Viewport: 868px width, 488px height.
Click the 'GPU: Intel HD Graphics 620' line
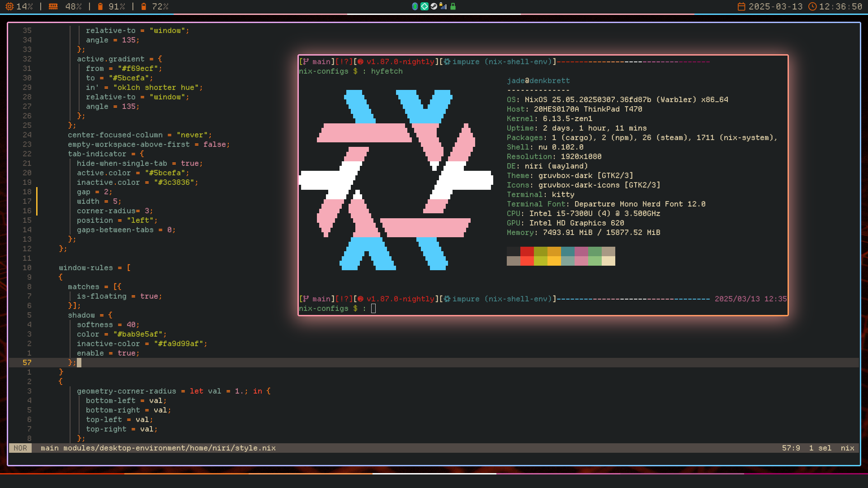click(566, 223)
